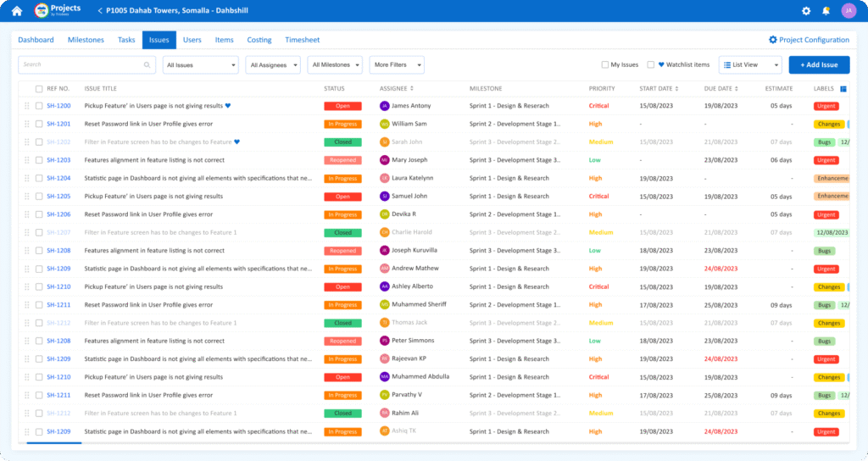Click the drag handle for SH-1200 row

pyautogui.click(x=26, y=106)
